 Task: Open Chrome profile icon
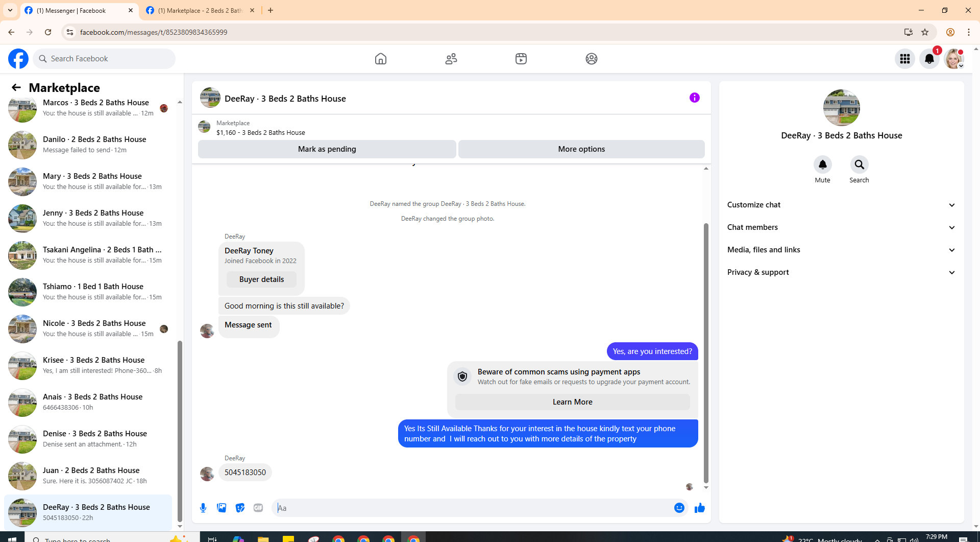[950, 32]
